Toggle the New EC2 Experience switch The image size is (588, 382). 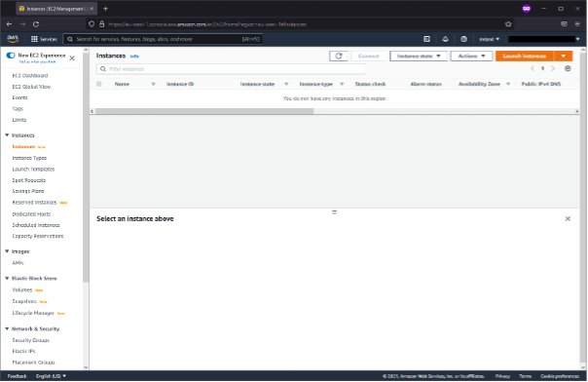pos(11,56)
